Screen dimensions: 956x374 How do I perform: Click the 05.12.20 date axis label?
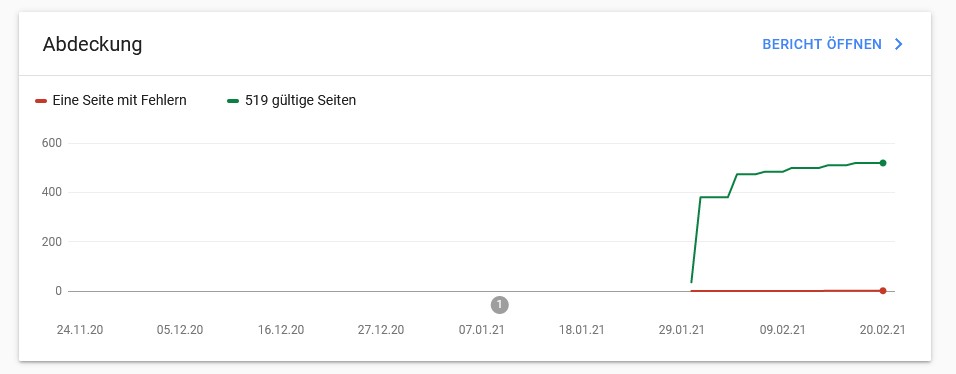[180, 330]
